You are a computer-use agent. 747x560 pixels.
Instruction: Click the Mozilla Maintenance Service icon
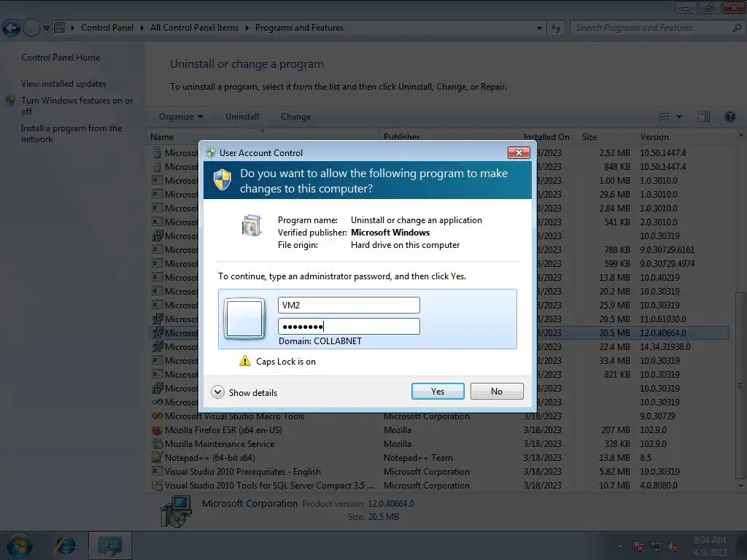click(x=158, y=444)
